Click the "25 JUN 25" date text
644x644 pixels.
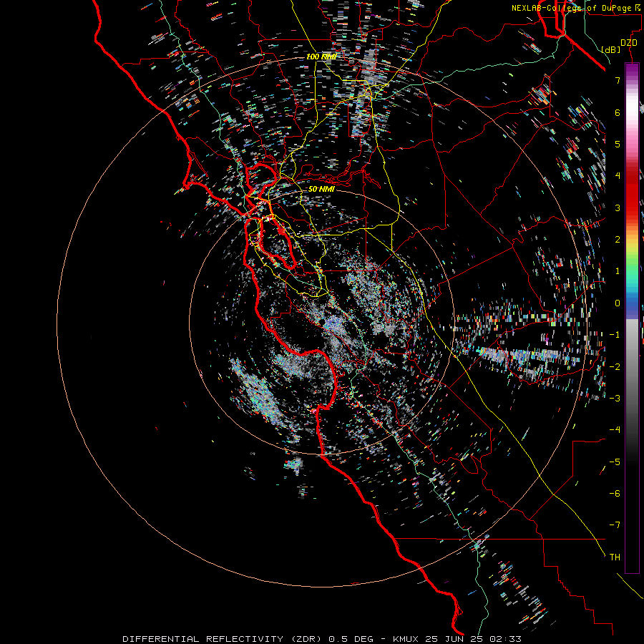click(x=454, y=639)
